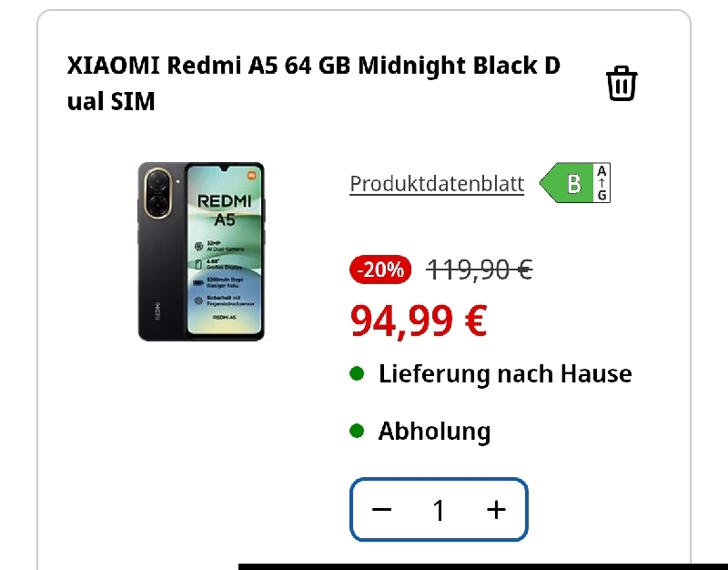Click green availability dot beside Abholung
The height and width of the screenshot is (570, 728).
[x=357, y=431]
